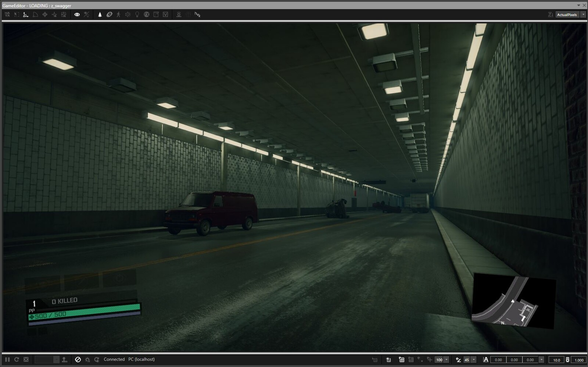Click the Maya icon in top toolbar
588x367 pixels.
[7, 15]
